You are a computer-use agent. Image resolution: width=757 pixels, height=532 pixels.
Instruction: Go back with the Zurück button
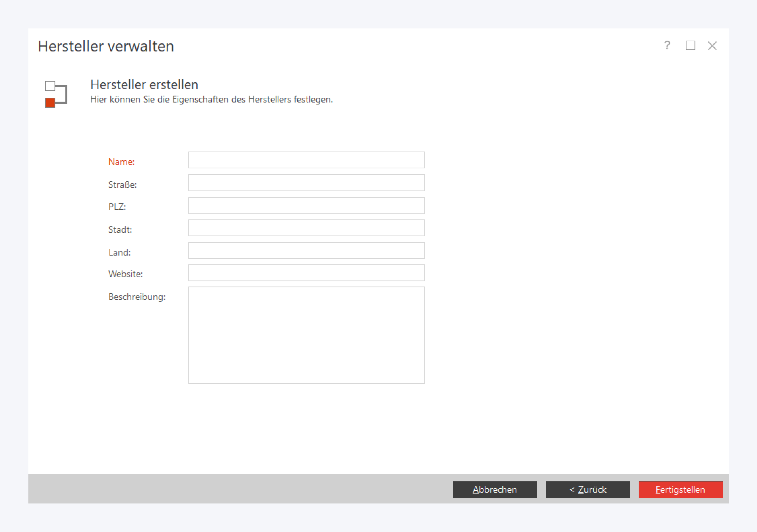tap(588, 489)
